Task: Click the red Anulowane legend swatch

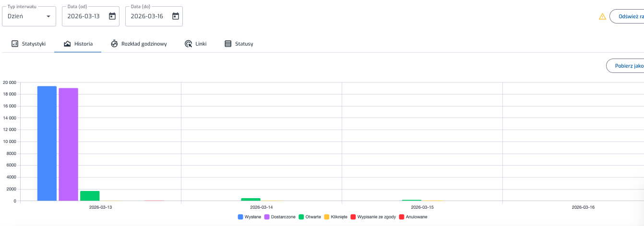Action: click(402, 217)
